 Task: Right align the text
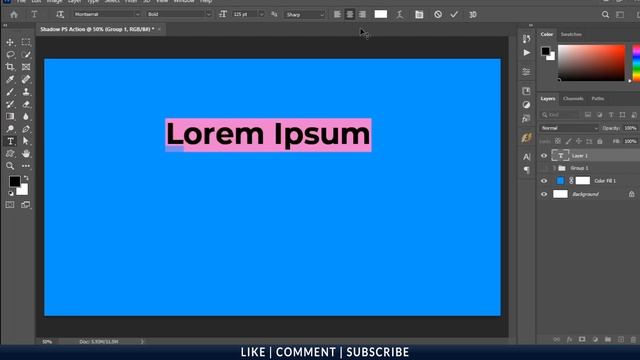pos(362,14)
